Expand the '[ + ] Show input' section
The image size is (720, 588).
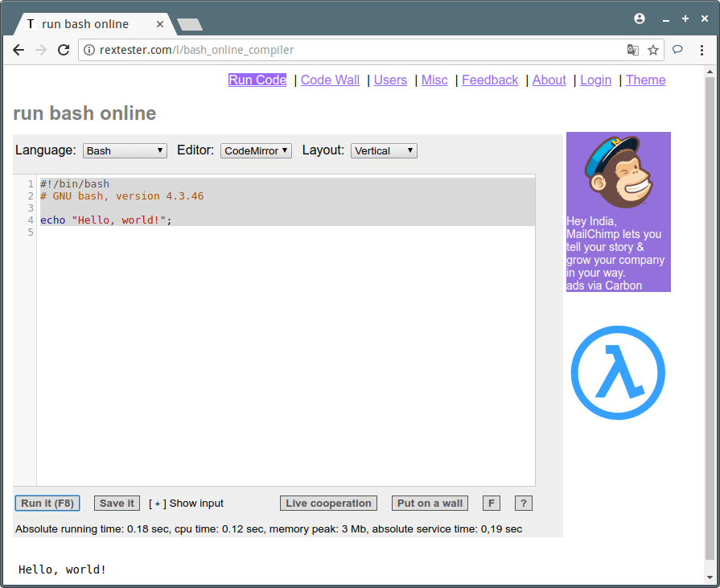click(x=186, y=504)
